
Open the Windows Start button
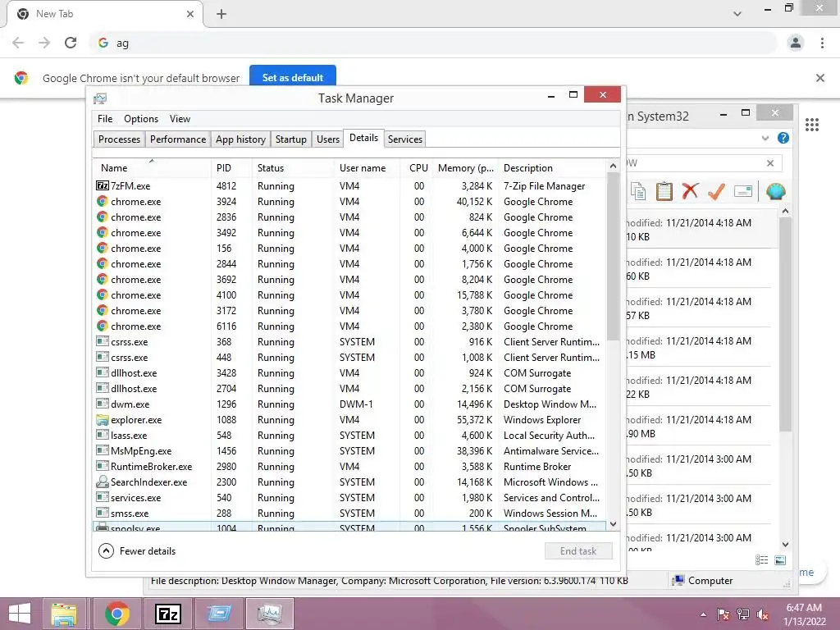point(20,614)
